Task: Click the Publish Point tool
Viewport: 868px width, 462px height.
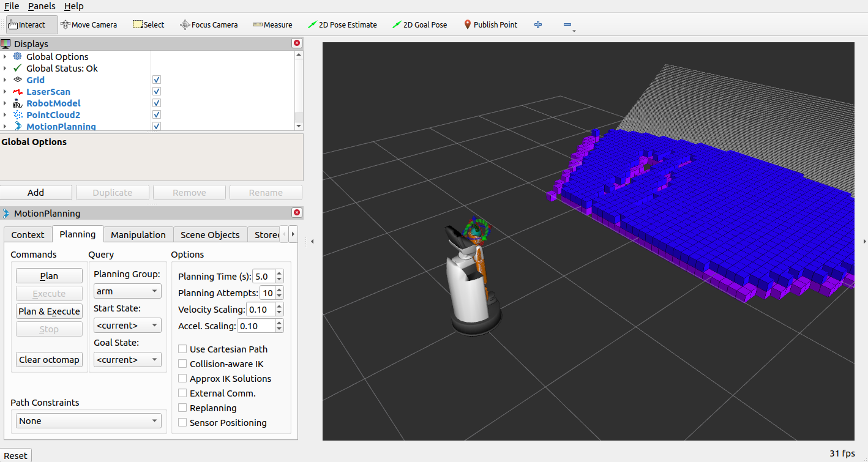Action: (490, 24)
